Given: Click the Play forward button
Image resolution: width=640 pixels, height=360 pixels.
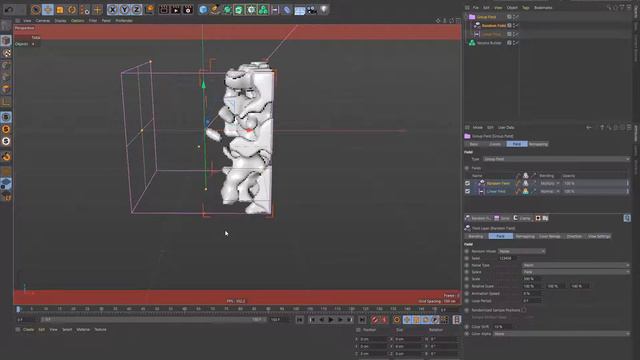Looking at the screenshot, I should coord(331,320).
